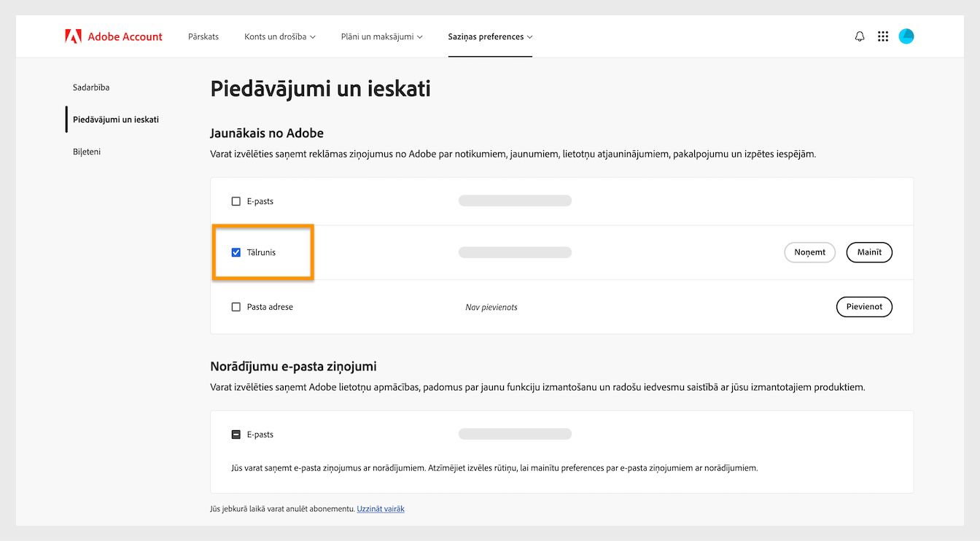Click the Nav pievienots text

click(491, 308)
